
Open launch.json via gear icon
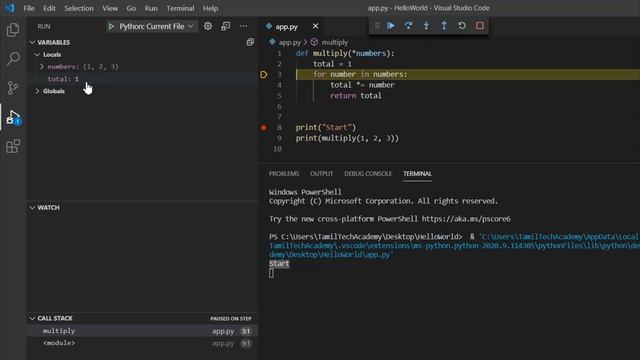click(x=208, y=26)
